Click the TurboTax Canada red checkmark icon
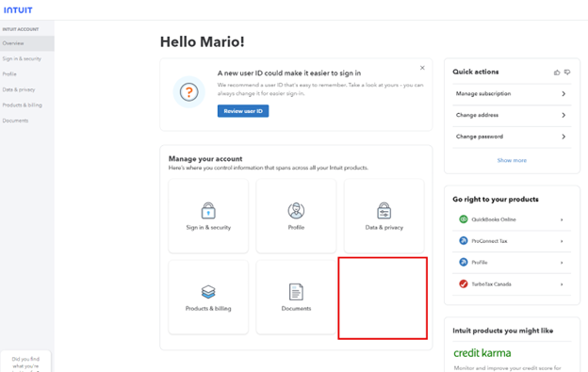This screenshot has width=588, height=372. point(464,283)
